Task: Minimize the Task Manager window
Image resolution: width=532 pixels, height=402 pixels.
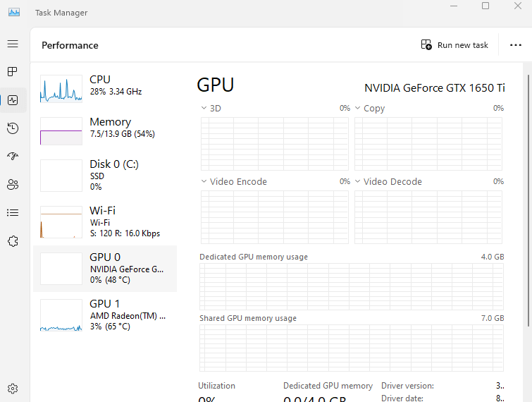Action: click(454, 6)
